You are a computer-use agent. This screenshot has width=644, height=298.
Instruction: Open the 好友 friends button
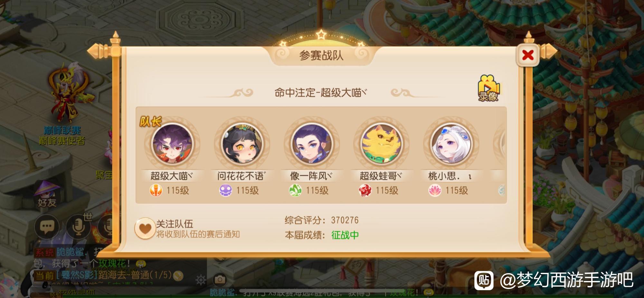coord(47,194)
